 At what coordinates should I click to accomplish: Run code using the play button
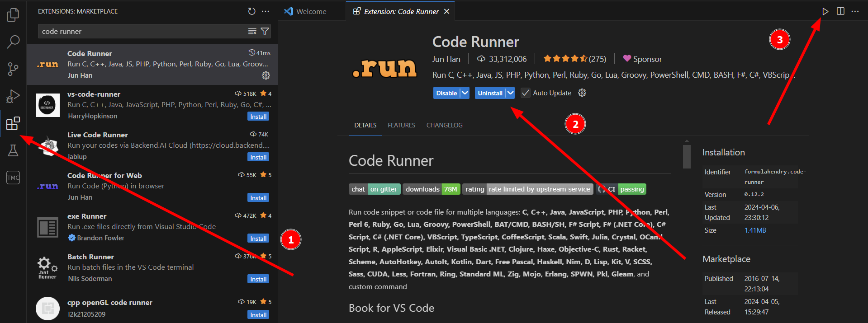click(825, 11)
